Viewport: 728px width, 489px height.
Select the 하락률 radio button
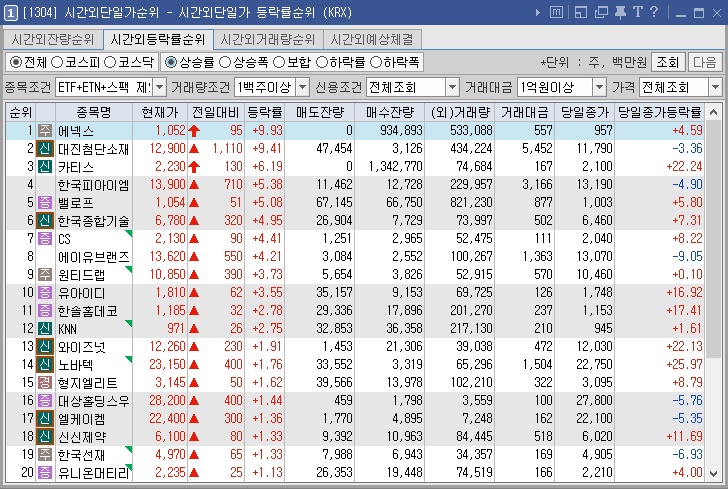click(x=322, y=62)
